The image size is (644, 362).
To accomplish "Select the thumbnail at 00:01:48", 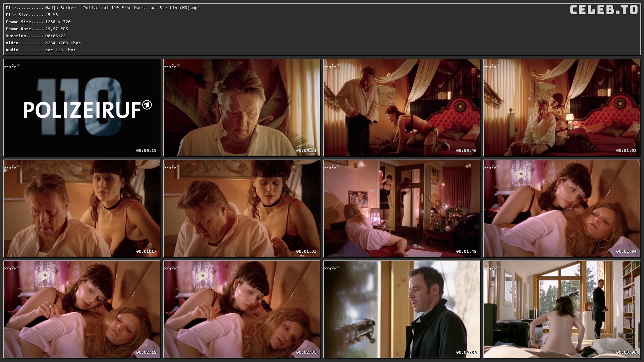I will [x=401, y=208].
